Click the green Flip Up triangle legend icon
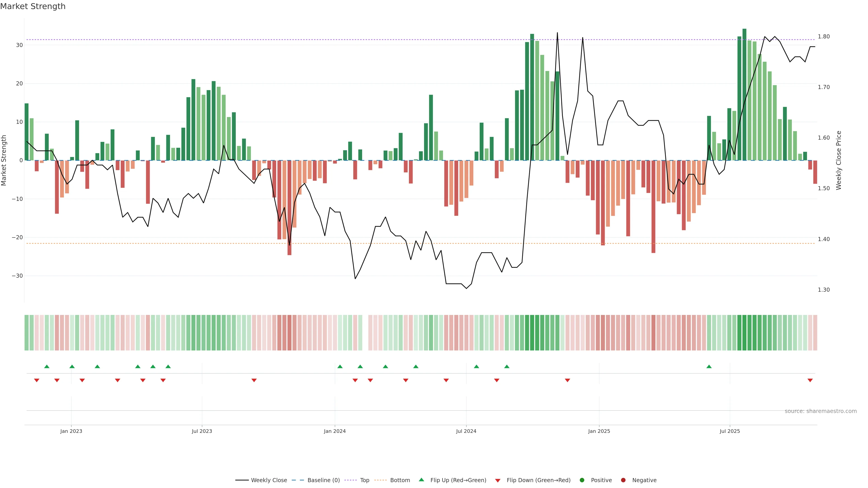The image size is (868, 488). 421,480
